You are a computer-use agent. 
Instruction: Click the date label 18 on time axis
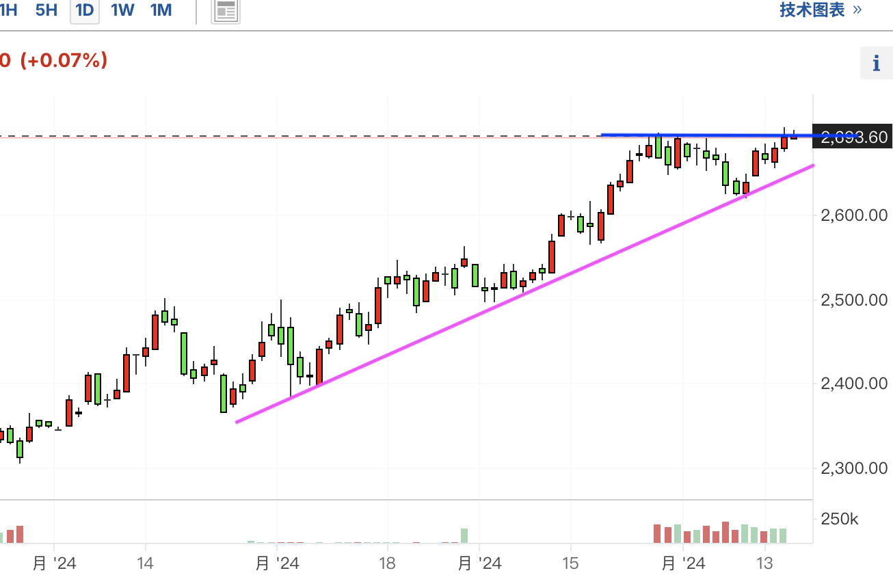387,564
